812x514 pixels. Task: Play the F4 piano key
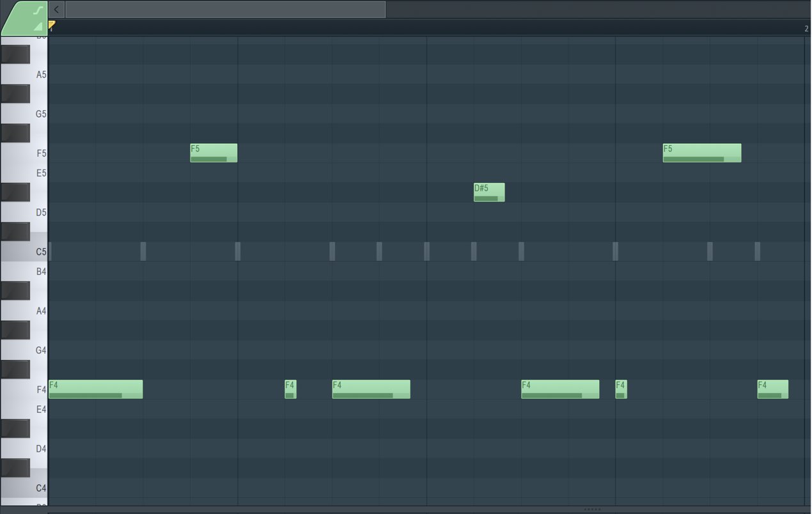pos(38,389)
